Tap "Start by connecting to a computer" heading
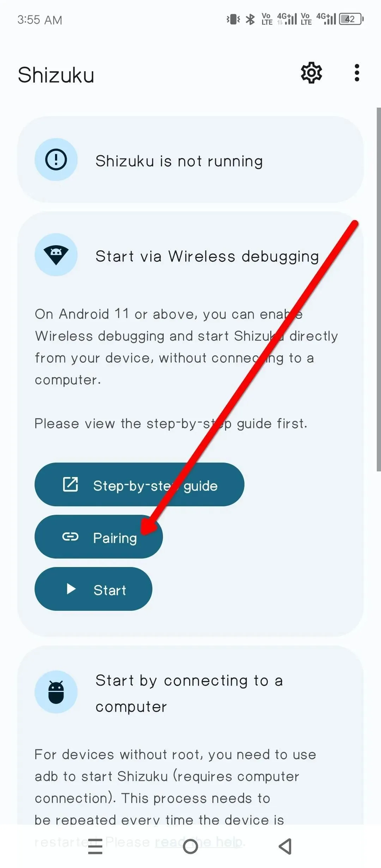Image resolution: width=381 pixels, height=868 pixels. click(189, 693)
